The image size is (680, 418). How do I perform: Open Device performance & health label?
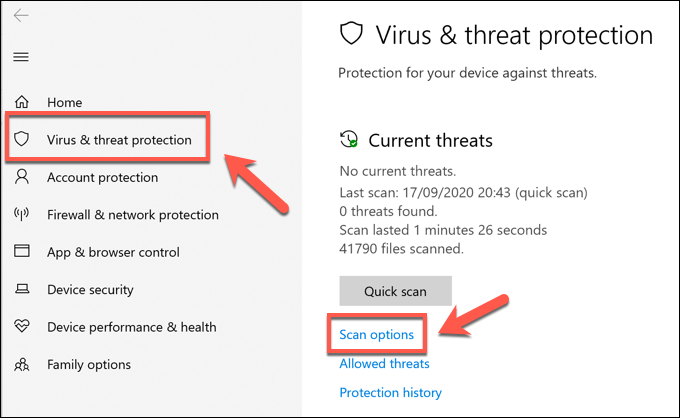pyautogui.click(x=131, y=328)
